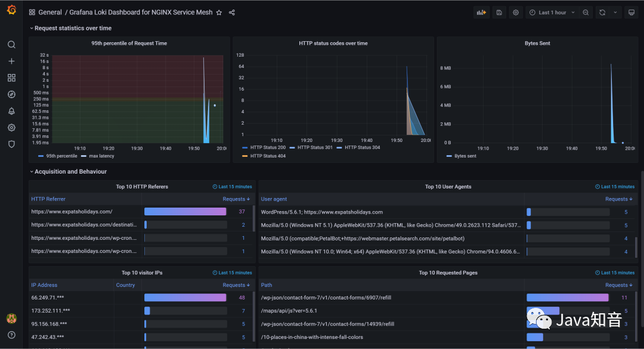Open HTTP status codes over time panel menu

coord(333,43)
